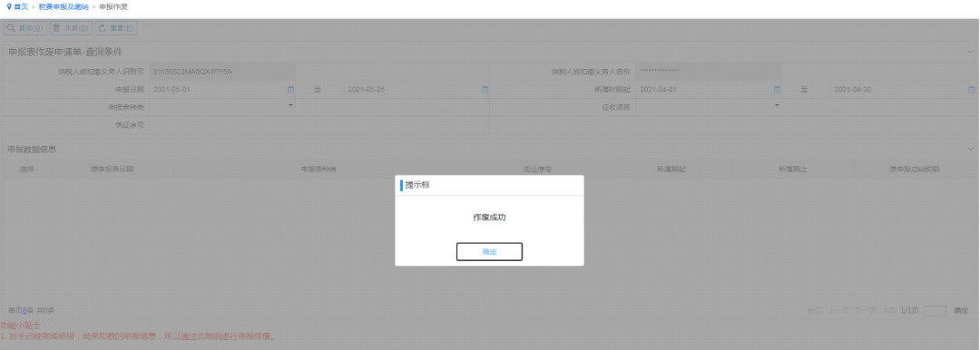Open calendar for 申报日期 start 2021-05-01
This screenshot has height=350, width=980.
point(290,90)
